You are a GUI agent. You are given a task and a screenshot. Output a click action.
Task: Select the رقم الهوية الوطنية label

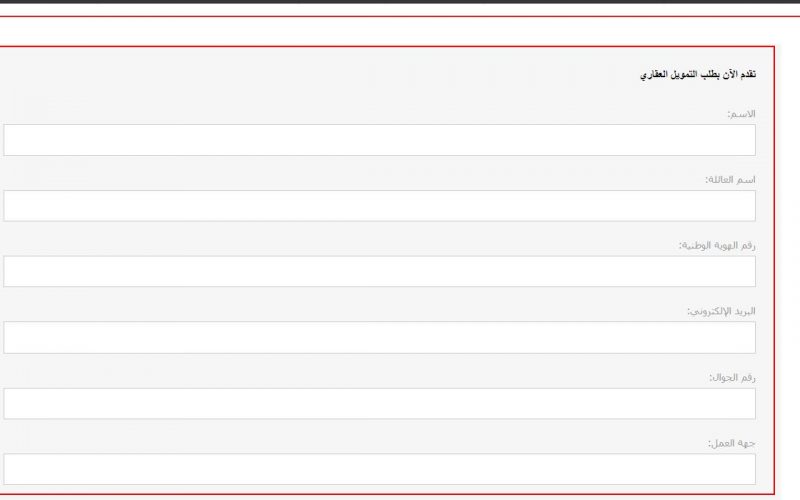tap(717, 245)
